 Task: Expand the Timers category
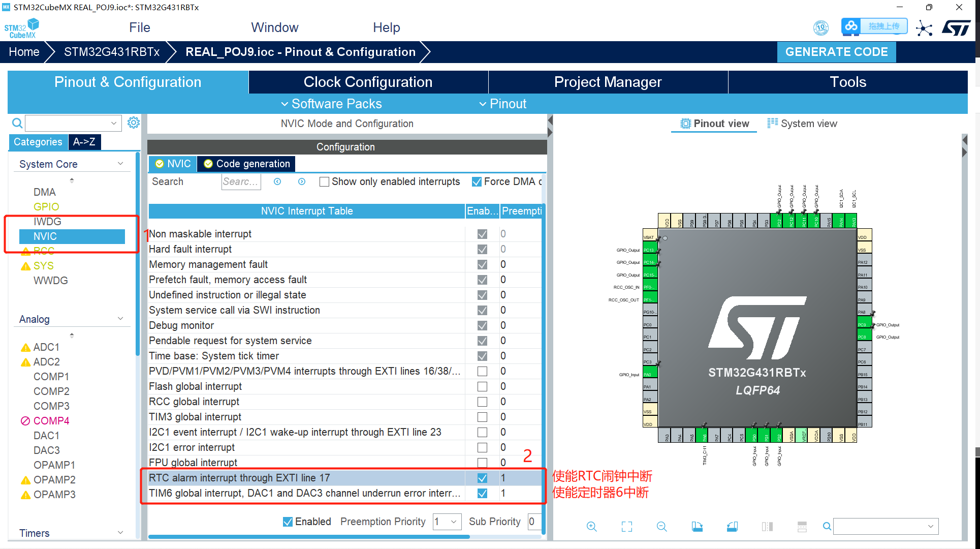click(120, 532)
